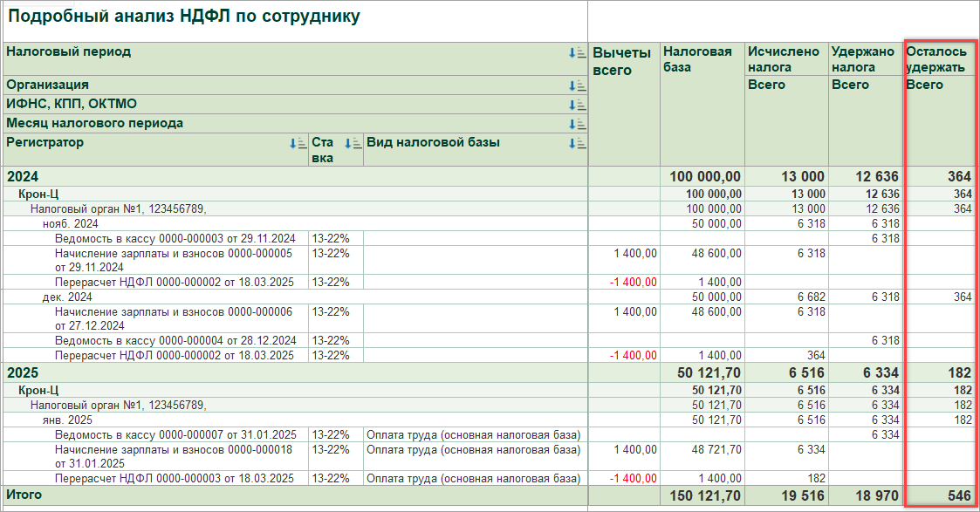Screen dimensions: 980x512
Task: Click '182' remaining in the 2025 group row
Action: [x=959, y=372]
